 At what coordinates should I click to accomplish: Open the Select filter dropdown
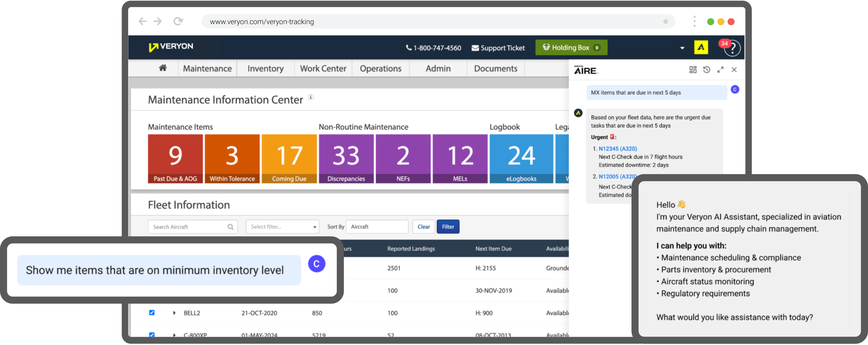pos(282,227)
